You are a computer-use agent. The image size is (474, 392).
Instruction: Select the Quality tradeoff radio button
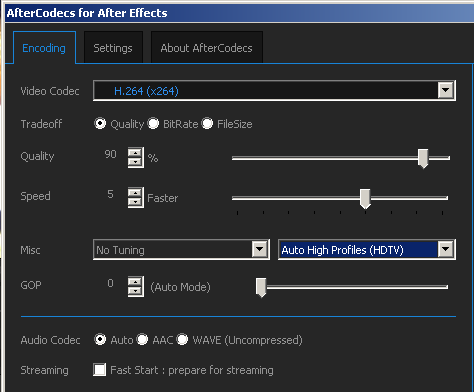100,124
